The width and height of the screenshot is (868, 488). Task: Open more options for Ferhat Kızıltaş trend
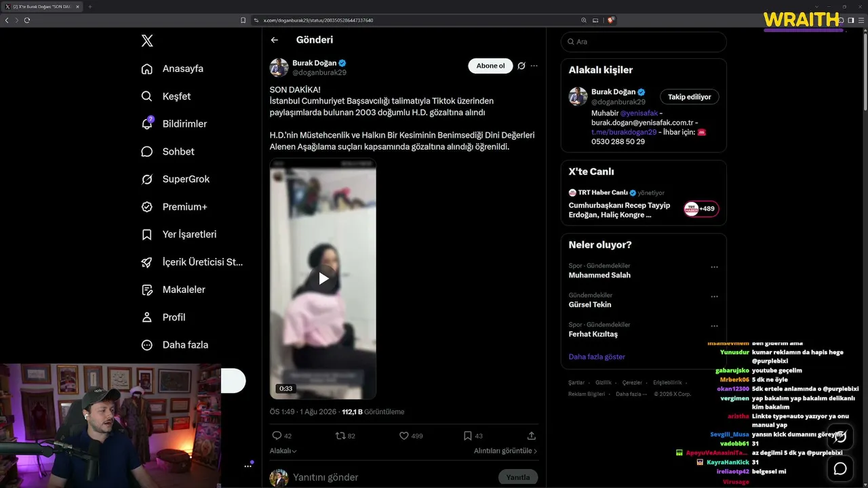coord(714,326)
